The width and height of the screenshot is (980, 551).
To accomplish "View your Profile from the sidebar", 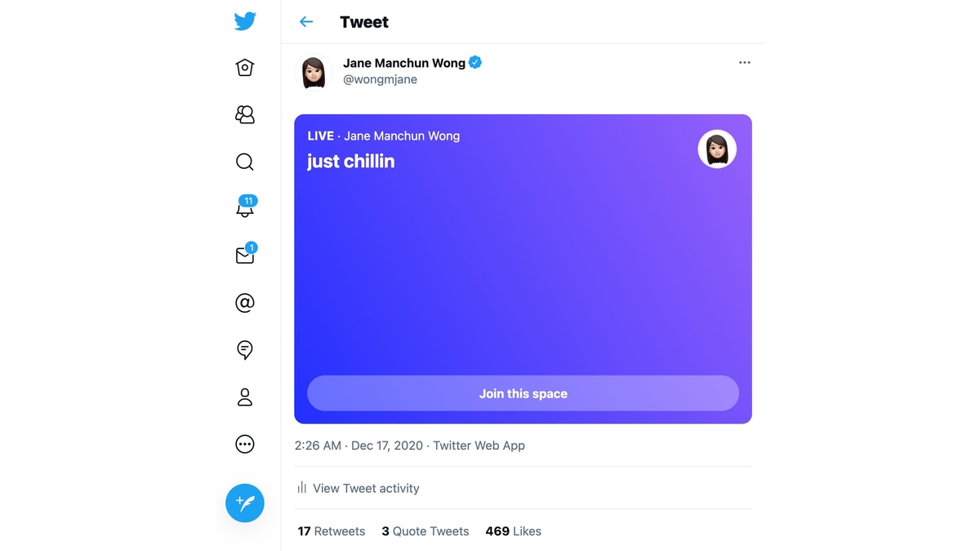I will point(244,397).
